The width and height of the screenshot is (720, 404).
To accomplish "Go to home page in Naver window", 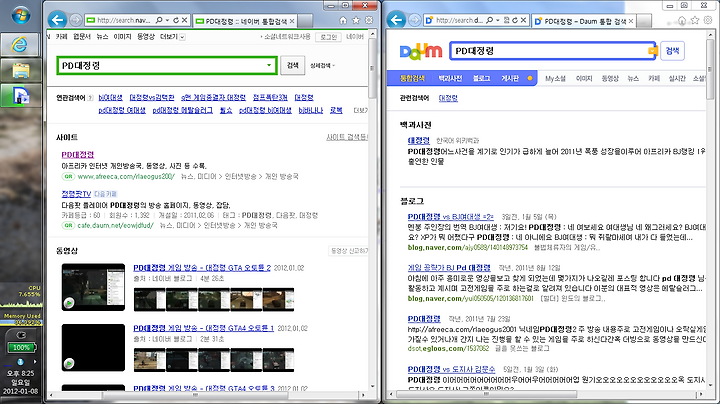I will [x=343, y=20].
